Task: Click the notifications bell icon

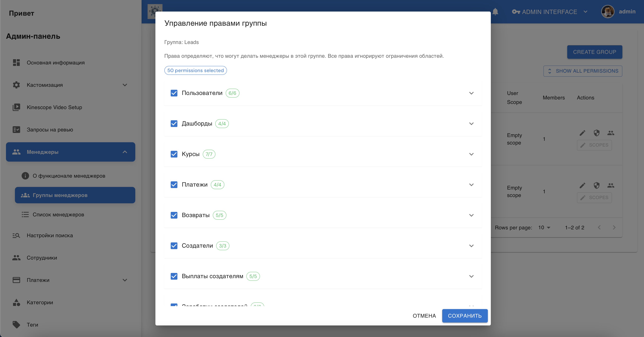Action: point(495,12)
